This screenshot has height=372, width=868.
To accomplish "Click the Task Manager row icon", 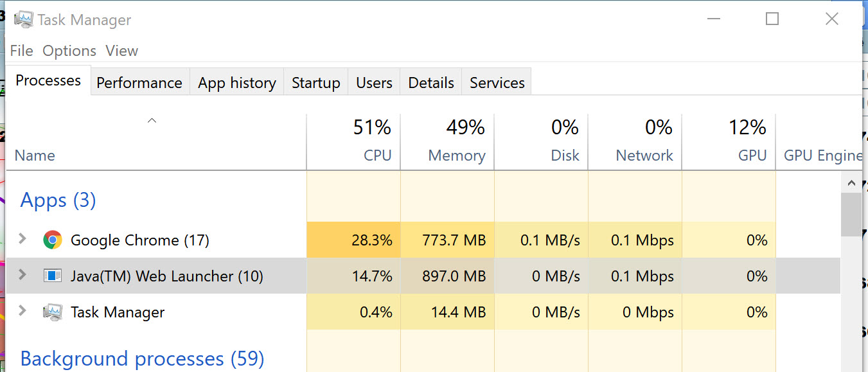I will [x=52, y=312].
